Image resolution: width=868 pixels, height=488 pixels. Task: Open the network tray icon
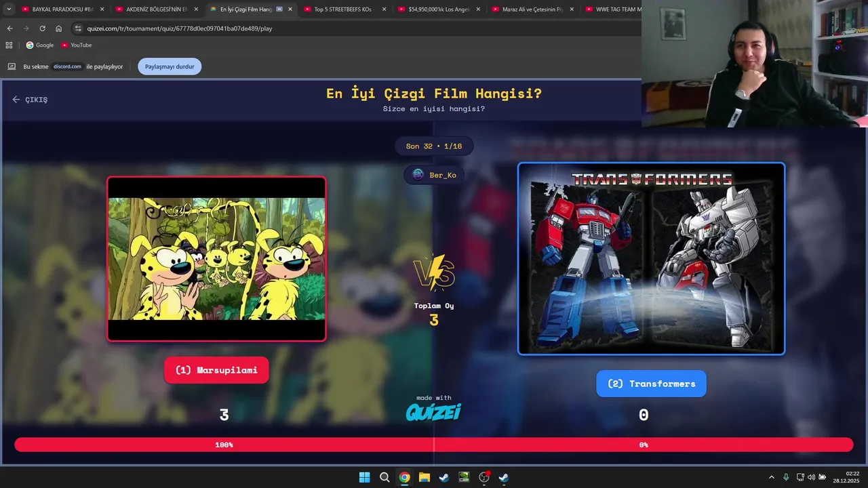click(800, 477)
